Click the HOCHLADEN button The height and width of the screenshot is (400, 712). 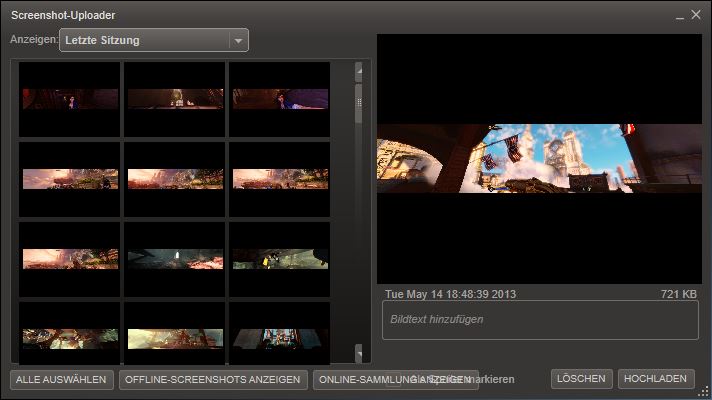click(x=656, y=379)
